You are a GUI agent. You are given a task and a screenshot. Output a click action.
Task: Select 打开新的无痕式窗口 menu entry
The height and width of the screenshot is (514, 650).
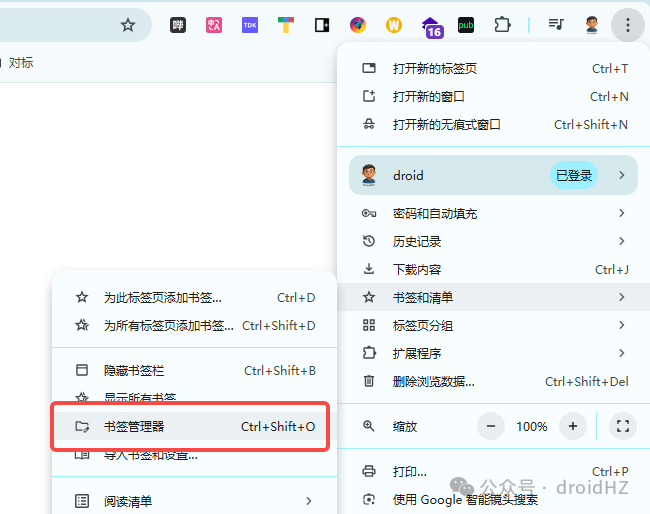495,125
